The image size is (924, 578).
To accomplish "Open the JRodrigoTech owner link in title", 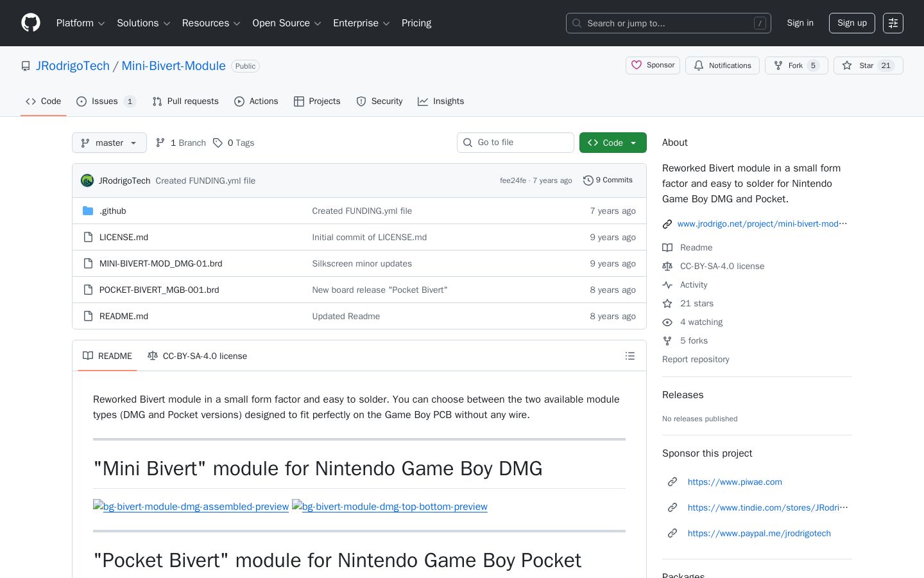I will click(73, 66).
